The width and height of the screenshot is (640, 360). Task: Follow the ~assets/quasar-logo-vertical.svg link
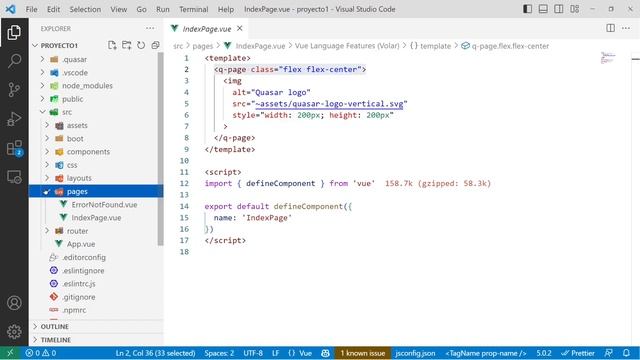[329, 104]
